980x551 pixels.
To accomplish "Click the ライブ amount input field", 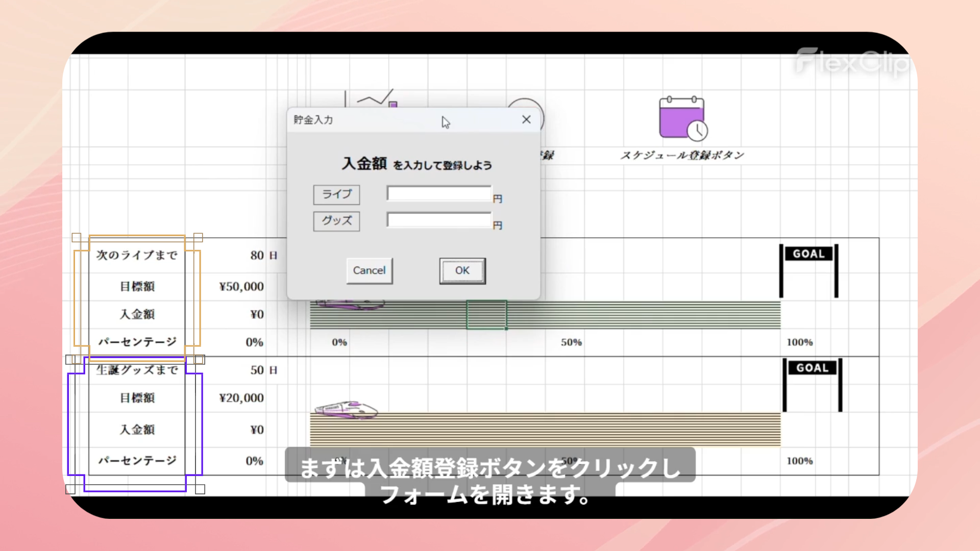I will pyautogui.click(x=439, y=194).
